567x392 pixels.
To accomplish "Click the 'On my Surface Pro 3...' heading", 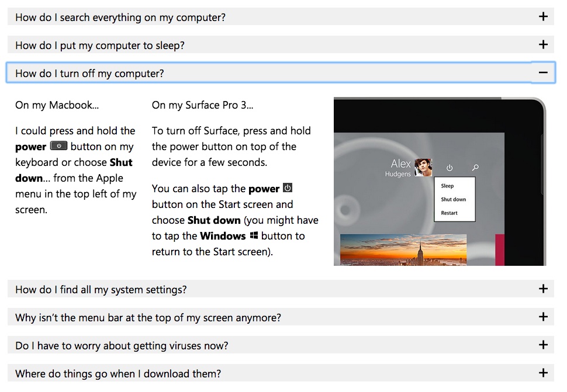I will click(x=202, y=105).
